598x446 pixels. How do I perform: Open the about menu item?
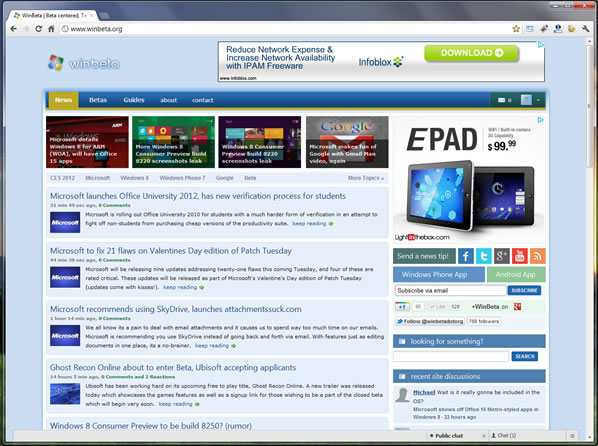click(168, 100)
